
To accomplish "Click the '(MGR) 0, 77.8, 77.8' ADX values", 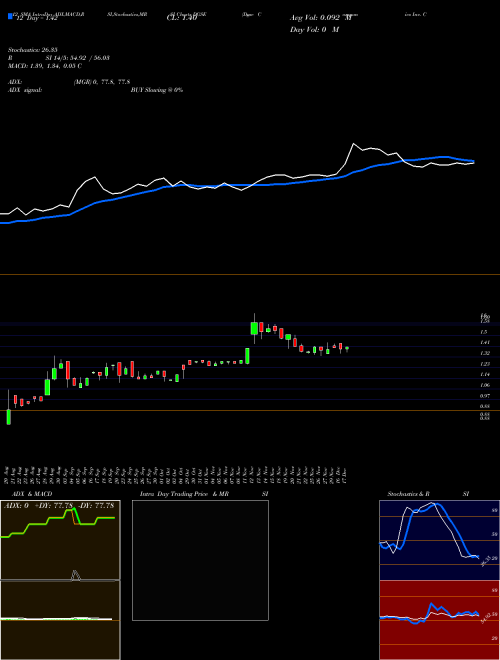I will [x=102, y=82].
